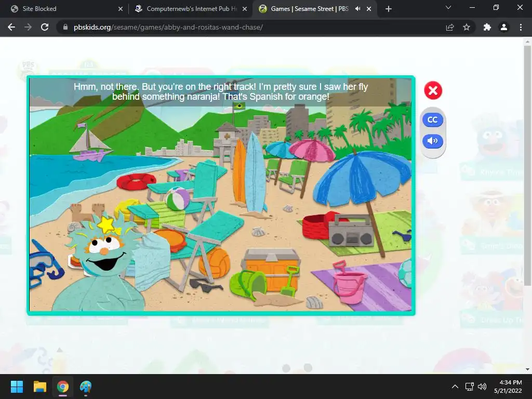Open tab search dropdown chevron
The height and width of the screenshot is (399, 532).
coord(448,7)
